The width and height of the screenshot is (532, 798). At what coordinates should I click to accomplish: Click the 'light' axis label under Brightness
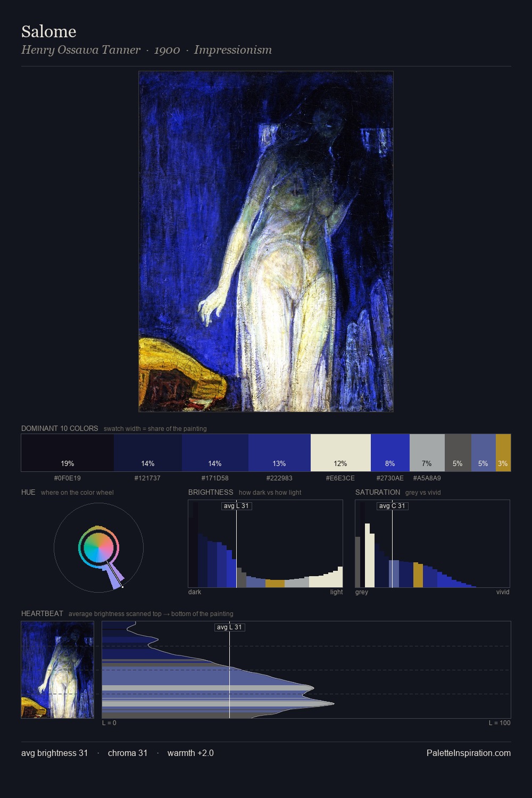(x=336, y=592)
